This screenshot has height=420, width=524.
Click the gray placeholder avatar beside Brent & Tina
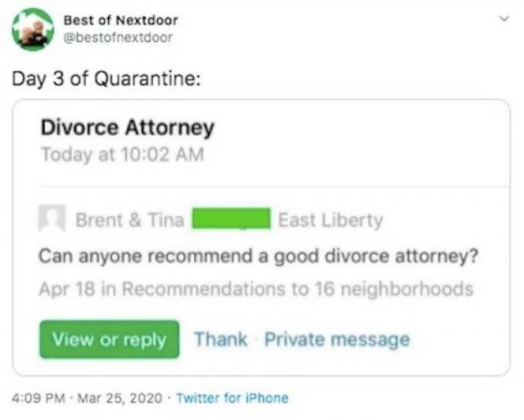point(52,218)
